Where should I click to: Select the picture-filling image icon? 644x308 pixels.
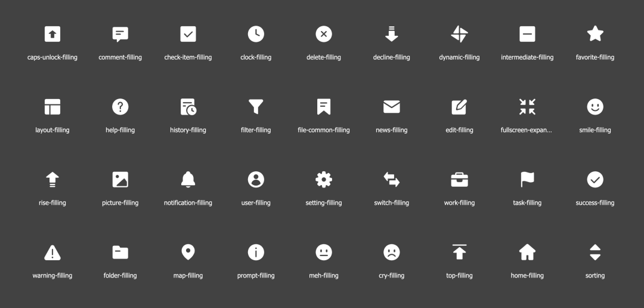click(120, 179)
